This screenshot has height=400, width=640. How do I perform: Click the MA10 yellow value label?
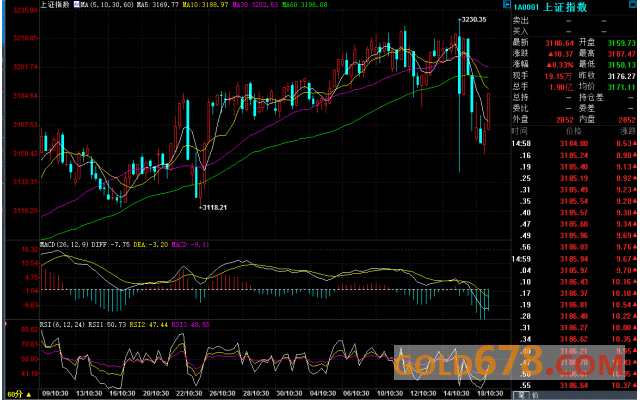205,5
